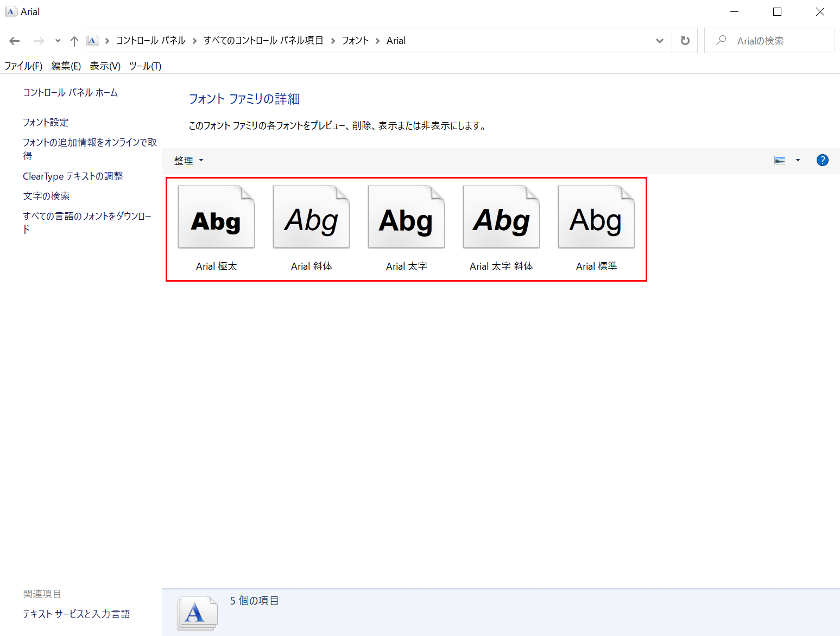Expand chevron after フォント breadcrumb
Screen dimensions: 840x636
click(377, 41)
